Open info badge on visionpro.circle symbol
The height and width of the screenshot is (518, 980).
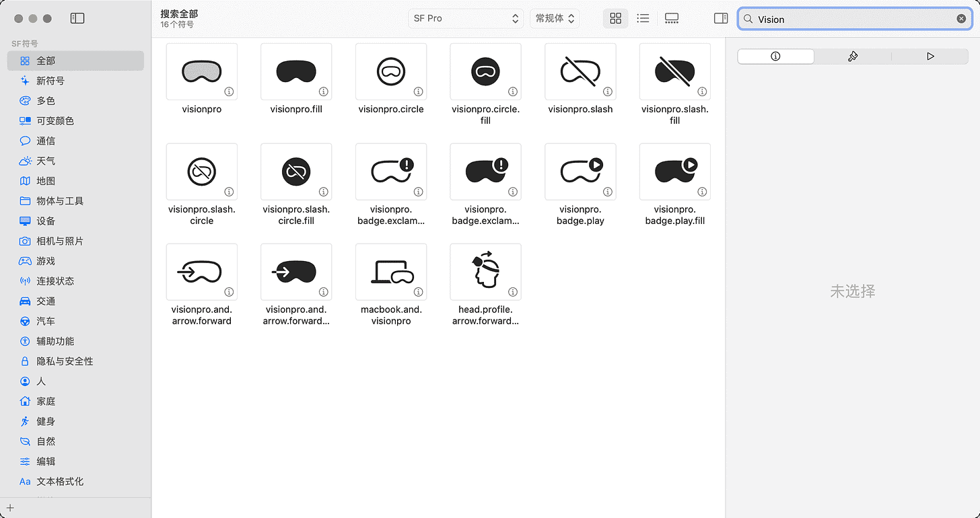(x=418, y=91)
